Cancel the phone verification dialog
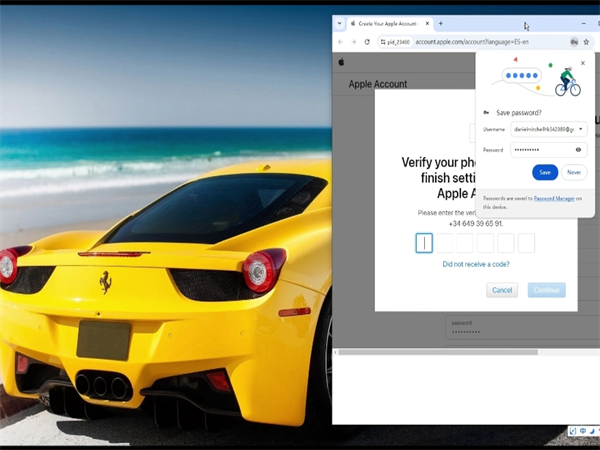 (502, 290)
